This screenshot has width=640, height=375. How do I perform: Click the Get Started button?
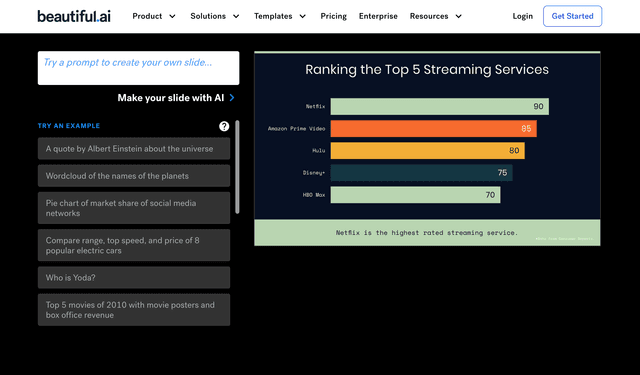[x=572, y=16]
